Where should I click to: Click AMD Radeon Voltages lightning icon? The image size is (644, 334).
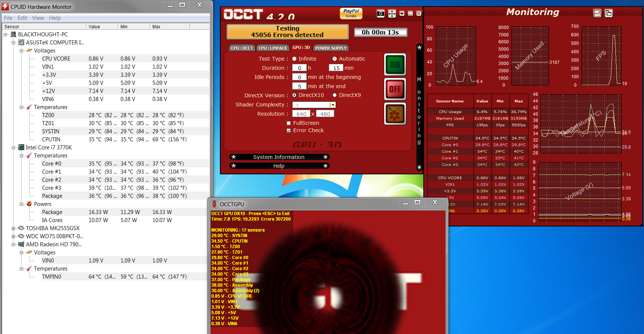pos(29,253)
